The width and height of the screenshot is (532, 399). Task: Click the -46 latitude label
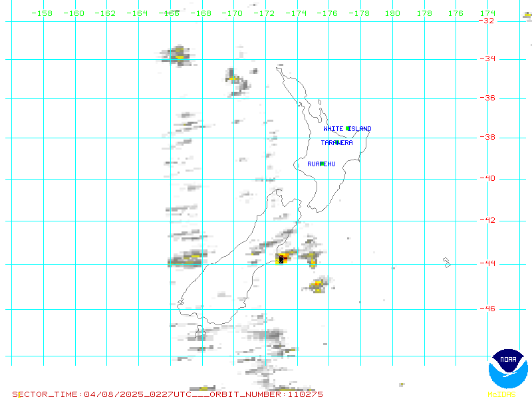click(x=487, y=309)
